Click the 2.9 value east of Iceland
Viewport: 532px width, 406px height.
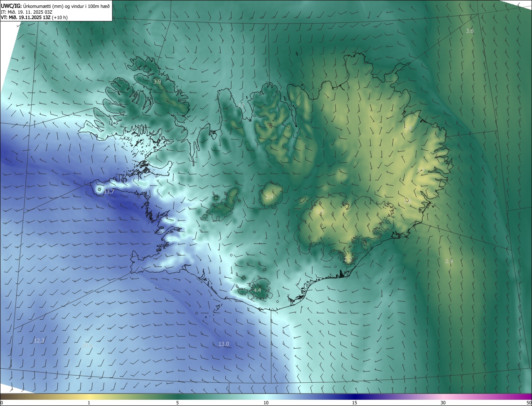click(x=449, y=261)
